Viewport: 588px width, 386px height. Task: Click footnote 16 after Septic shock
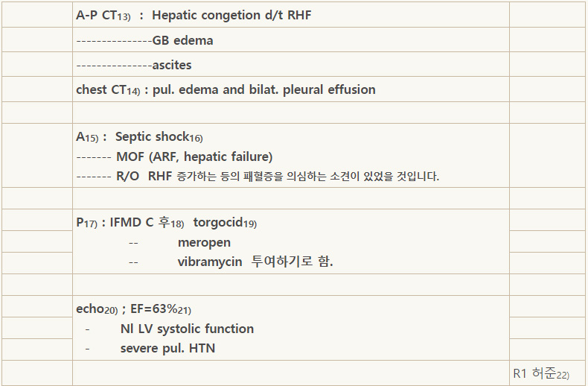coord(196,138)
